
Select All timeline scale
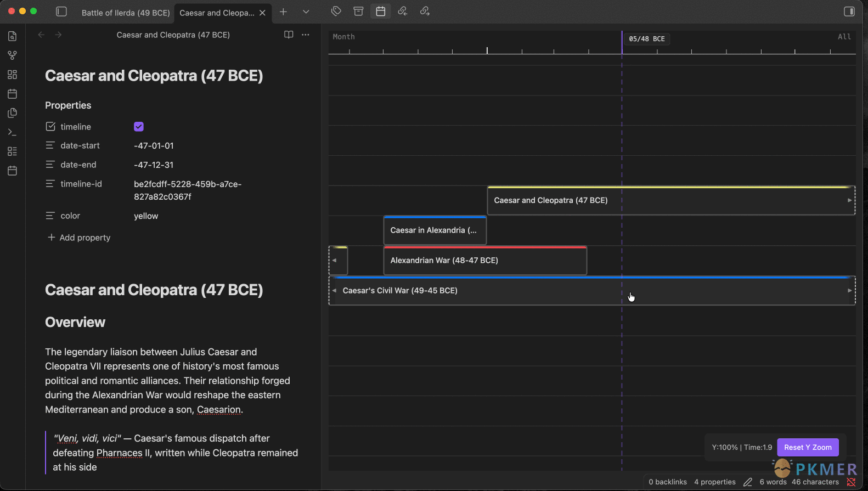[844, 37]
